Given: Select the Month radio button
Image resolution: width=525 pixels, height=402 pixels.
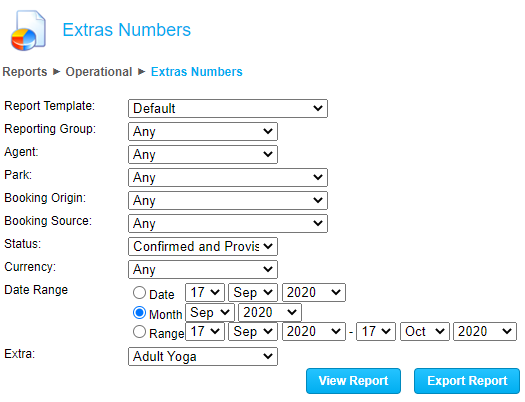Looking at the screenshot, I should (139, 313).
